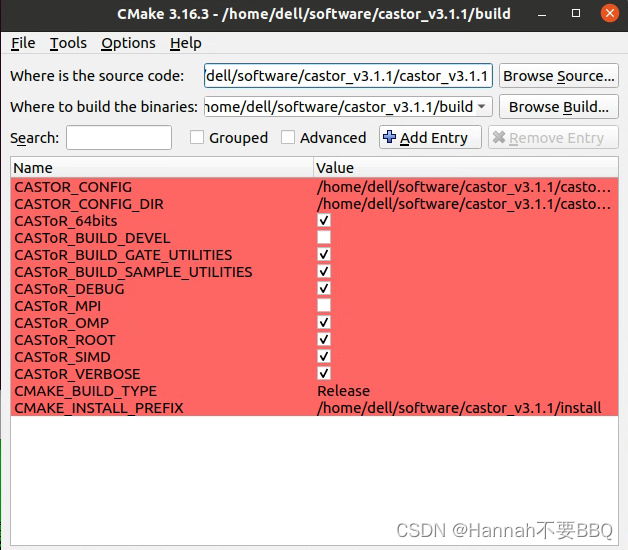
Task: Open the Options menu
Action: pyautogui.click(x=128, y=43)
